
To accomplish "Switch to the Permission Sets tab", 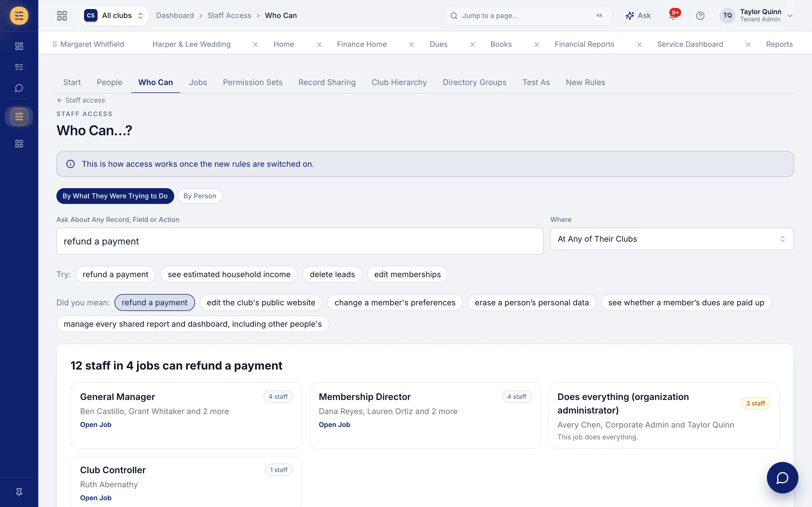I will (x=253, y=83).
